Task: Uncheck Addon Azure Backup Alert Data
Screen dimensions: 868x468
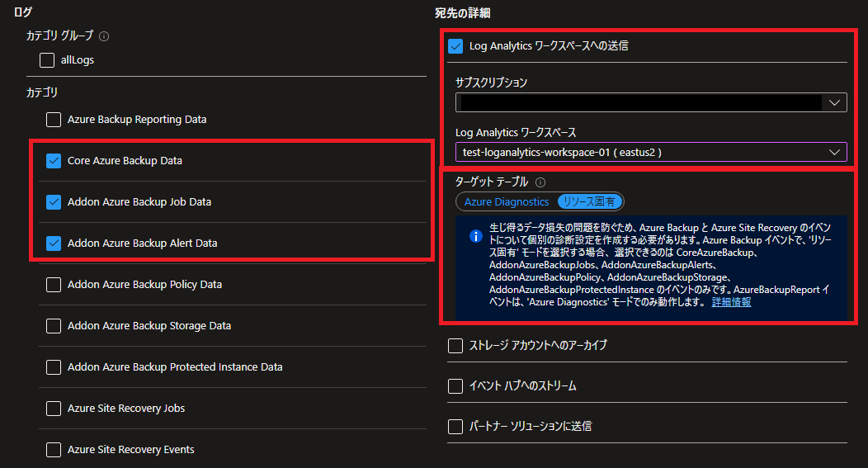Action: point(54,243)
